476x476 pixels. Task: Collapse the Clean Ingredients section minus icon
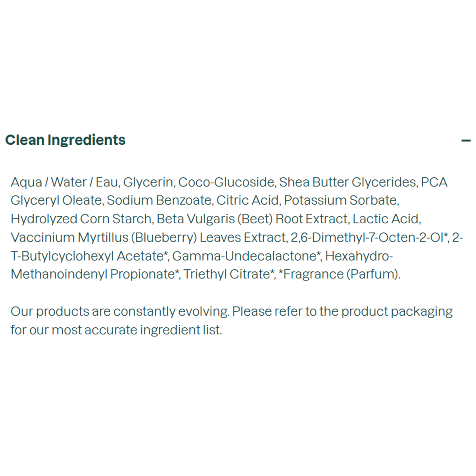point(466,140)
